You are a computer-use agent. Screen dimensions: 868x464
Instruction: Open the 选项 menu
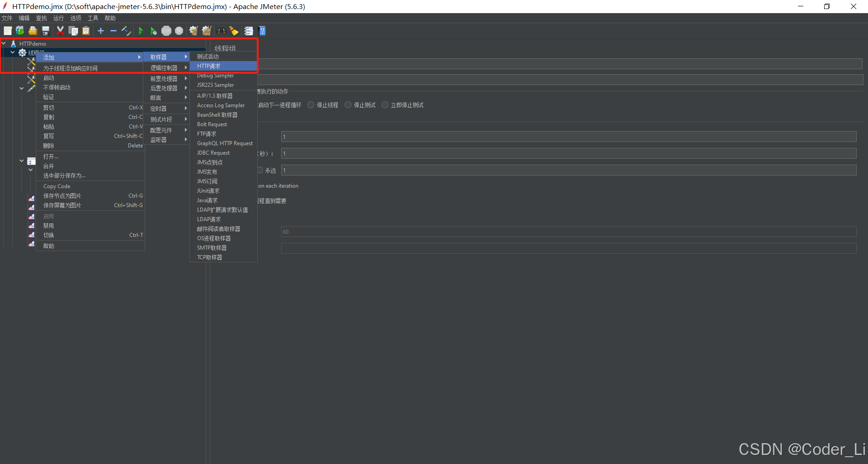[75, 18]
